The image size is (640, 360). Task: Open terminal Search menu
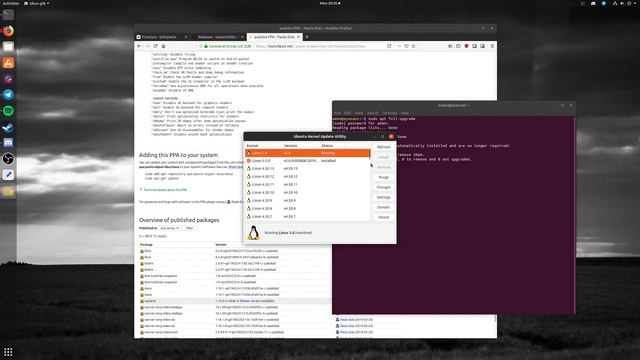click(373, 113)
